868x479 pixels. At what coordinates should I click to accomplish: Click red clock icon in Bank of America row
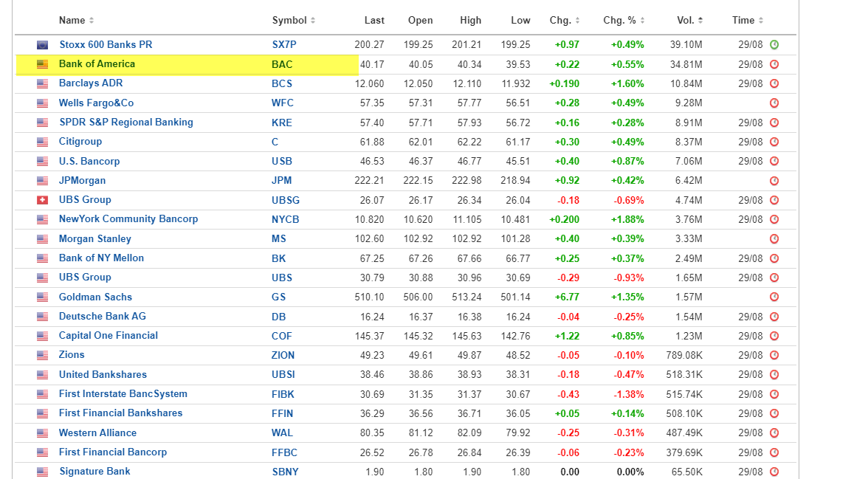(774, 64)
